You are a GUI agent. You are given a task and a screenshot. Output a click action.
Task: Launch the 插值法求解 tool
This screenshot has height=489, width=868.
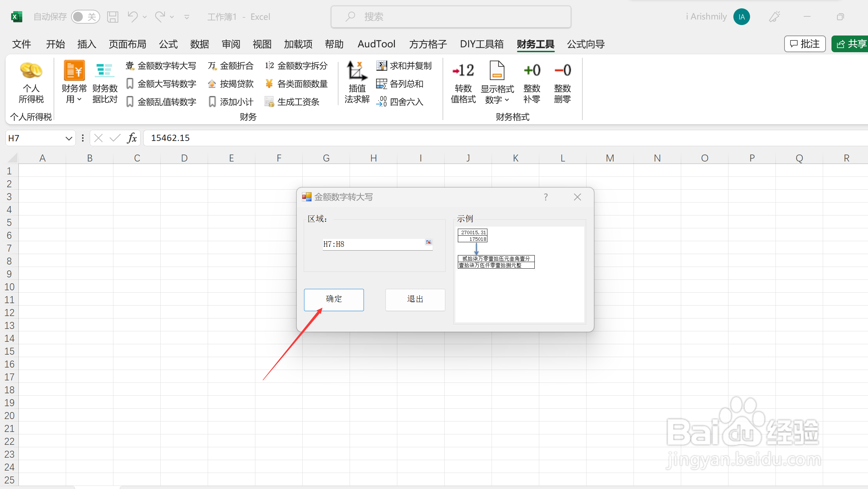click(x=357, y=82)
